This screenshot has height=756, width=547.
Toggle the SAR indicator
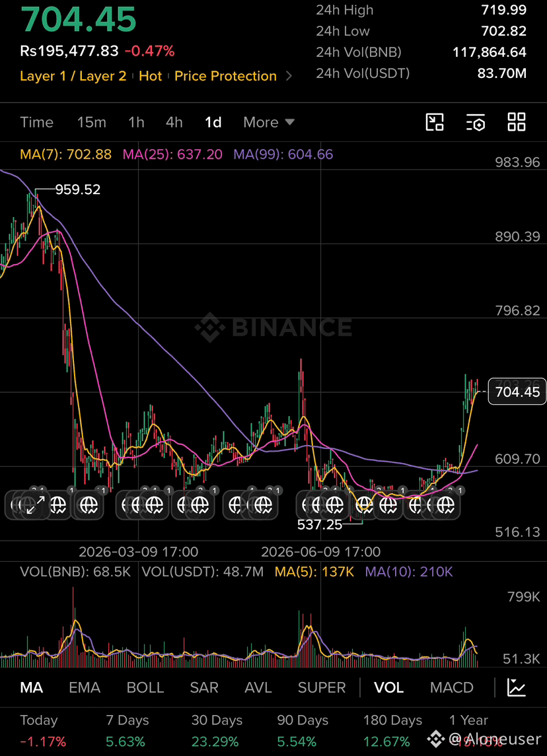[x=204, y=687]
